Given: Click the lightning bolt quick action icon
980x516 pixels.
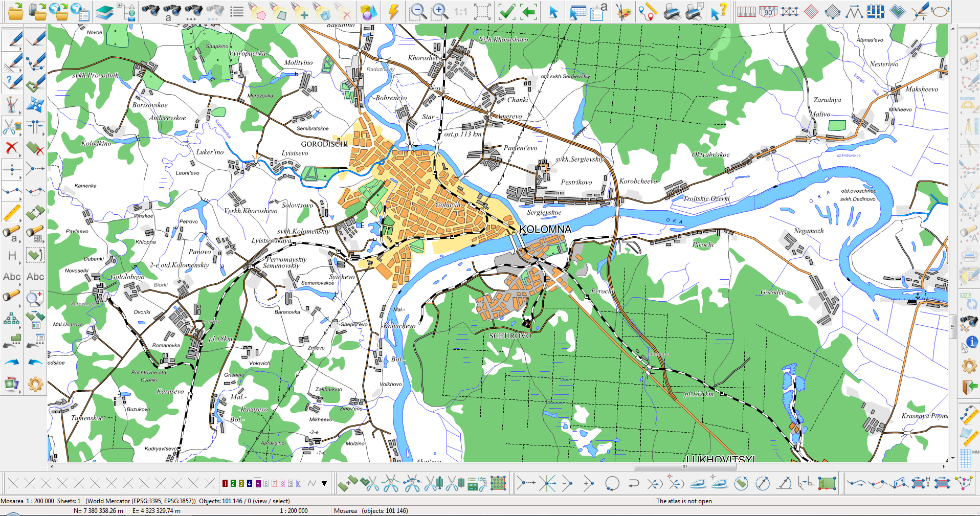Looking at the screenshot, I should coord(393,12).
